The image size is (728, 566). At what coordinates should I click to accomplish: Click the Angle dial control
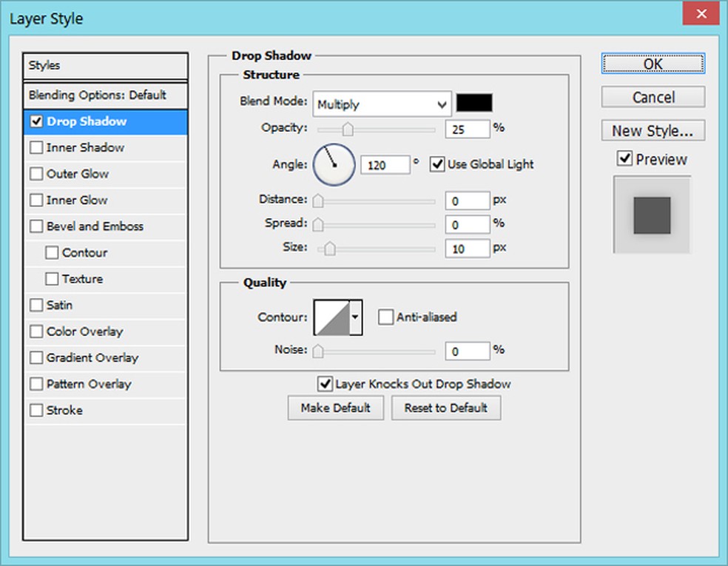(334, 164)
